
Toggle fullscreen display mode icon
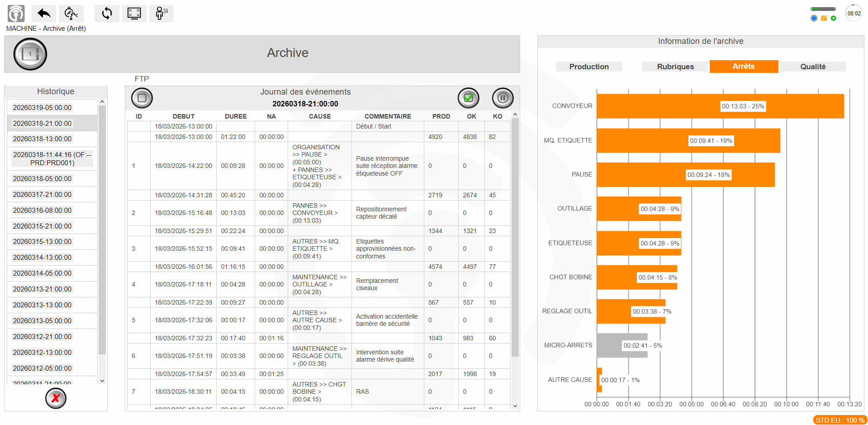pos(134,14)
